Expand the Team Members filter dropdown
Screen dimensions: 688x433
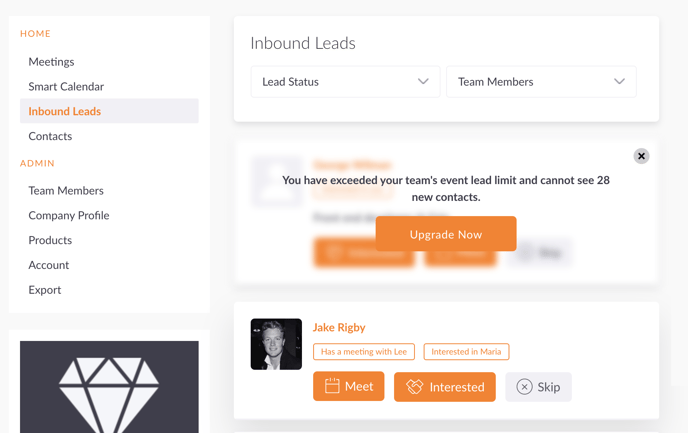541,82
